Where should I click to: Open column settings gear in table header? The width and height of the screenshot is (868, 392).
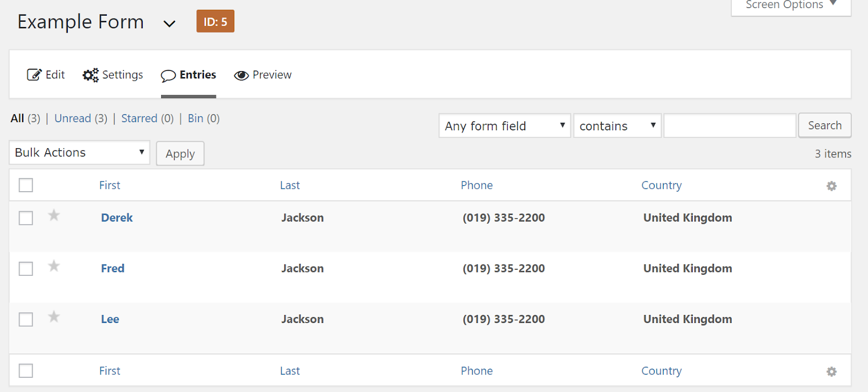[831, 186]
